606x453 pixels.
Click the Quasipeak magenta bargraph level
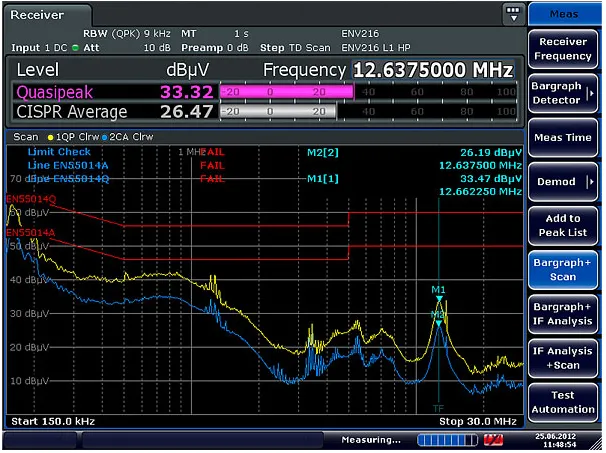coord(287,92)
